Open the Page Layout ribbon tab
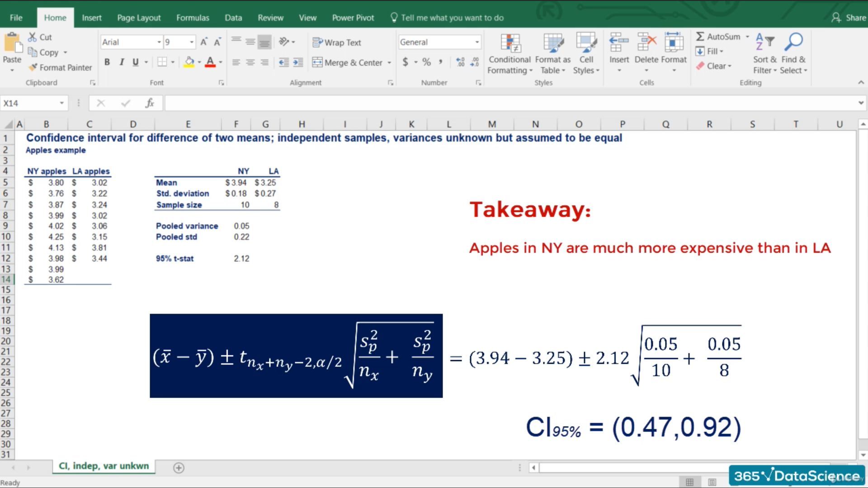 139,18
